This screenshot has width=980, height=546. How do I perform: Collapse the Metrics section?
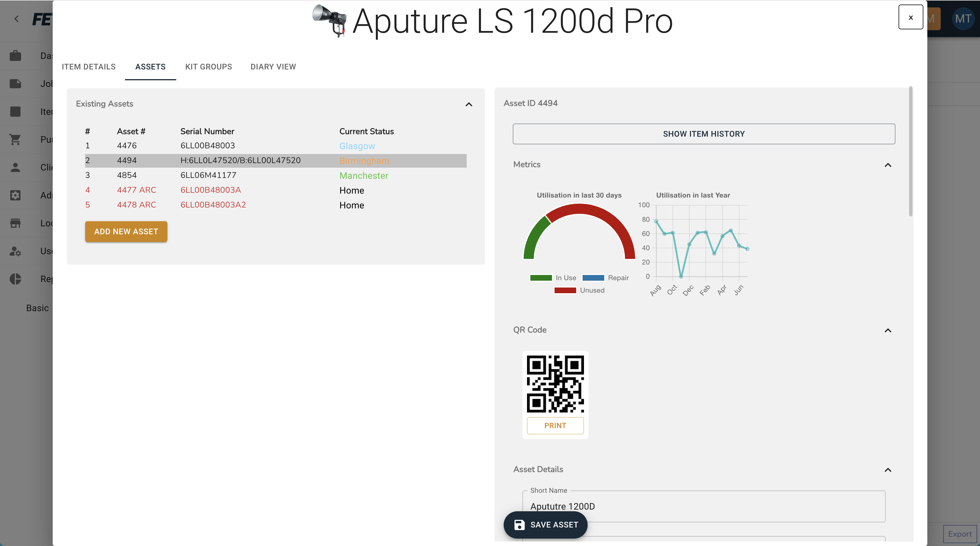pyautogui.click(x=887, y=165)
